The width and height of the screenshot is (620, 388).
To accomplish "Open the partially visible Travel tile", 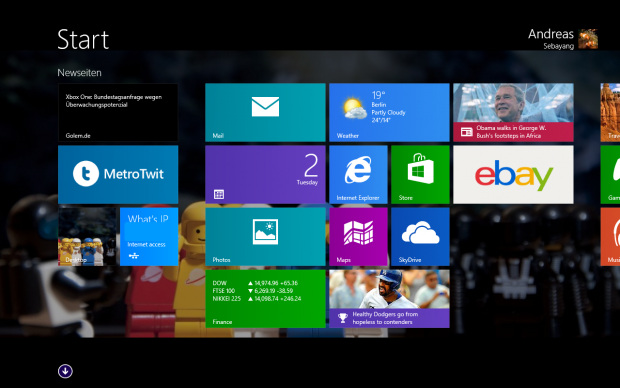I will [610, 112].
